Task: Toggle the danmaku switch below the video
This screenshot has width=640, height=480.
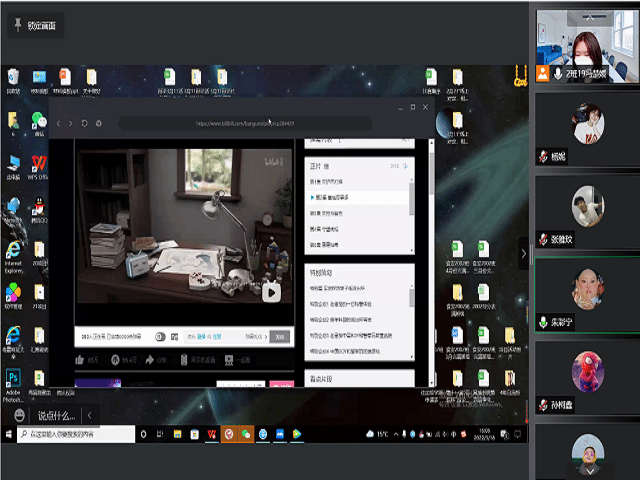Action: [160, 337]
